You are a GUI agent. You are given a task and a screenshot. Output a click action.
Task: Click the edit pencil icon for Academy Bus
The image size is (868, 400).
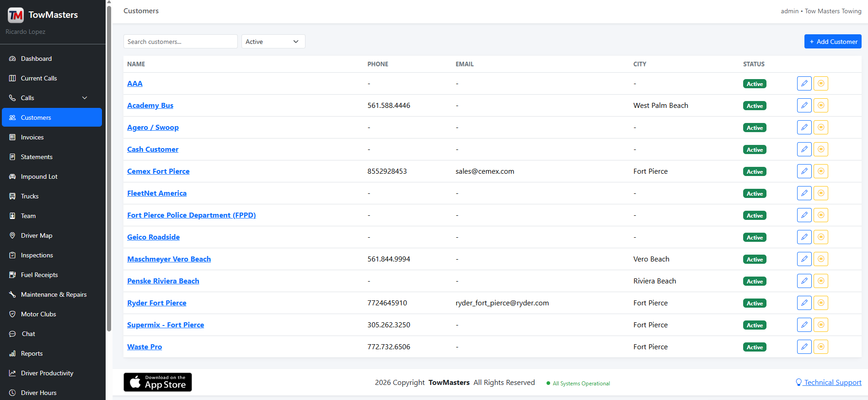pos(804,106)
